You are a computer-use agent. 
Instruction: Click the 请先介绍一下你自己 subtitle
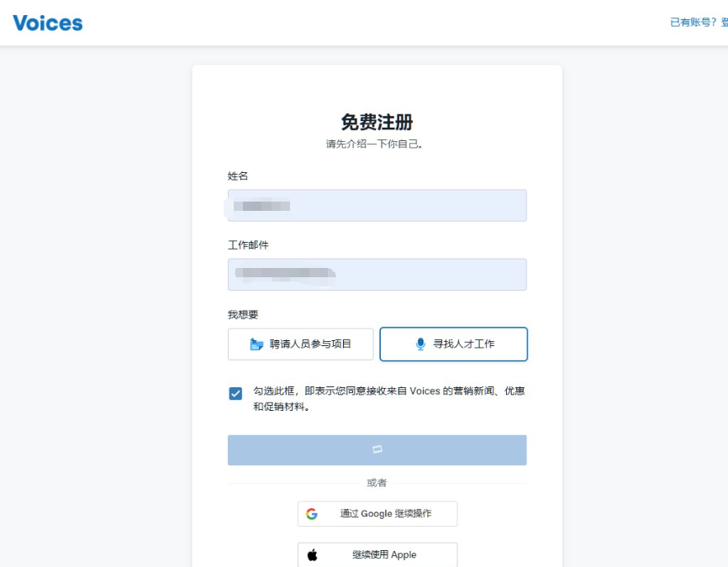click(374, 144)
